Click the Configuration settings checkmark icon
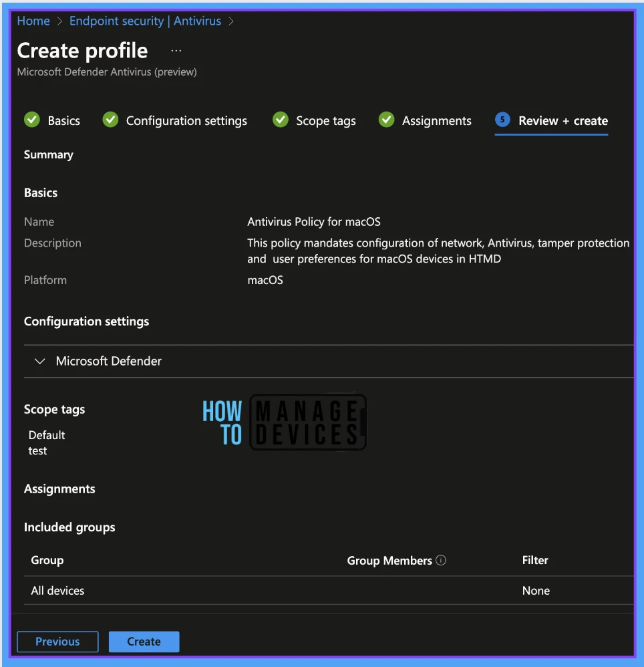644x667 pixels. 110,120
